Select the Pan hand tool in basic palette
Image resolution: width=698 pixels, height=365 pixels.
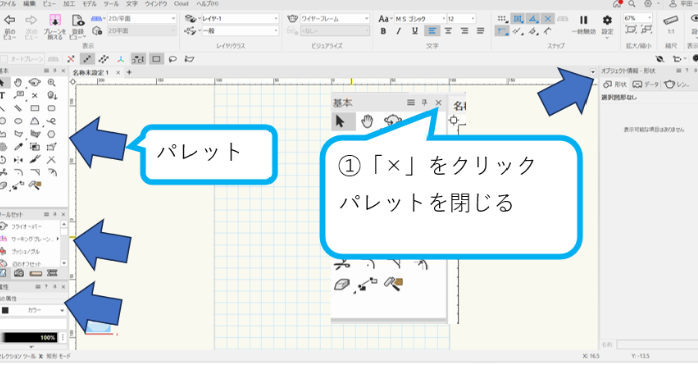coord(18,82)
